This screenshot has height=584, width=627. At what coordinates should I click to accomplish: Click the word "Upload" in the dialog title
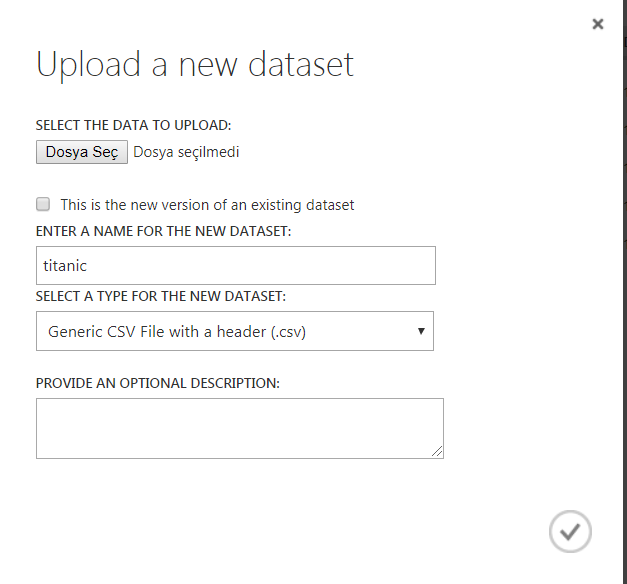coord(85,65)
